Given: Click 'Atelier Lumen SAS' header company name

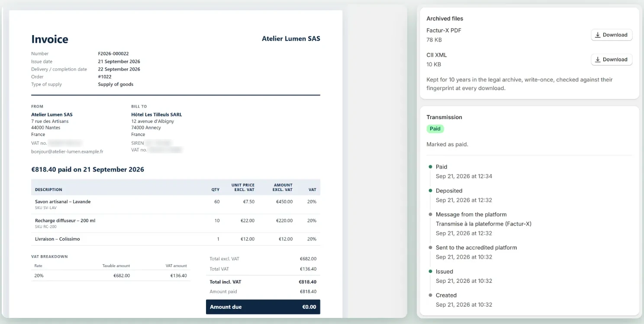Looking at the screenshot, I should click(291, 39).
